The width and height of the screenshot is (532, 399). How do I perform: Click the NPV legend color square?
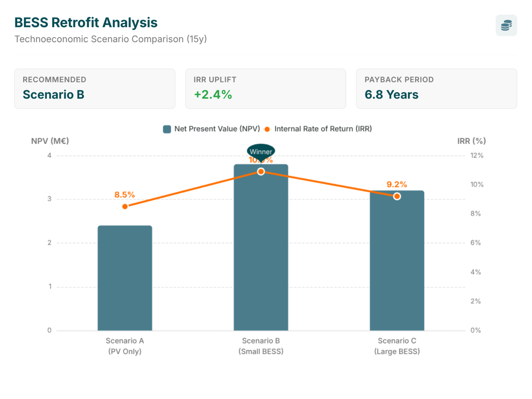(167, 129)
